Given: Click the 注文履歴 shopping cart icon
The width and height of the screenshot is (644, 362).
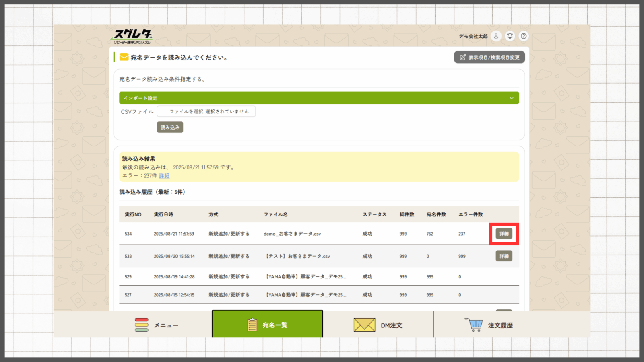Looking at the screenshot, I should click(474, 325).
